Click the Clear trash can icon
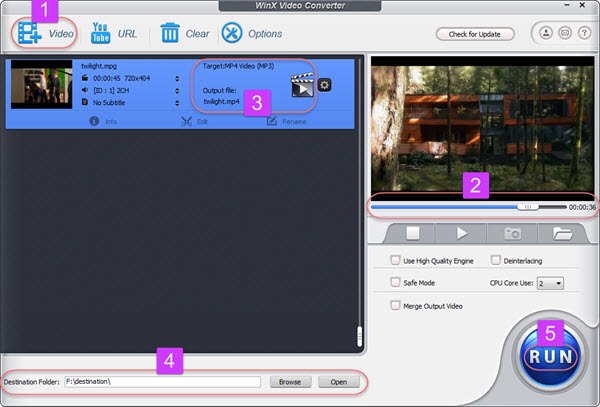600x407 pixels. [x=170, y=33]
